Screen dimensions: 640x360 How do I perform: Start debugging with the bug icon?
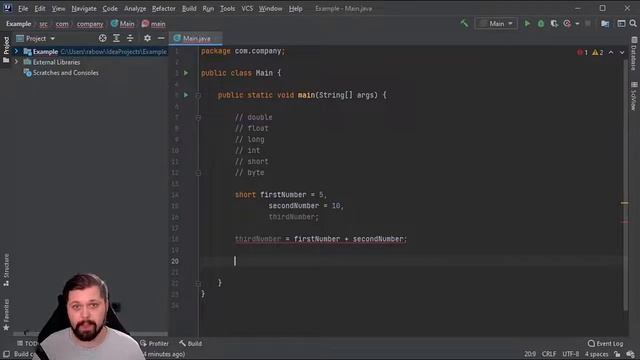(541, 24)
